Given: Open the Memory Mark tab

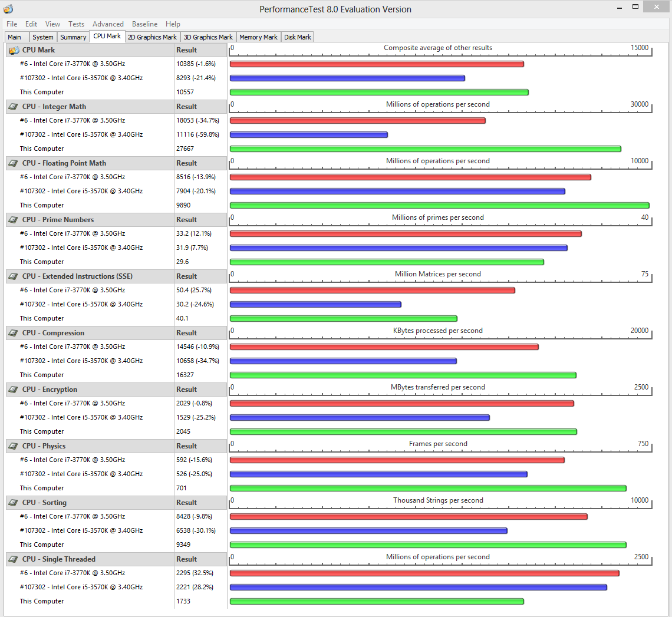Looking at the screenshot, I should 258,37.
